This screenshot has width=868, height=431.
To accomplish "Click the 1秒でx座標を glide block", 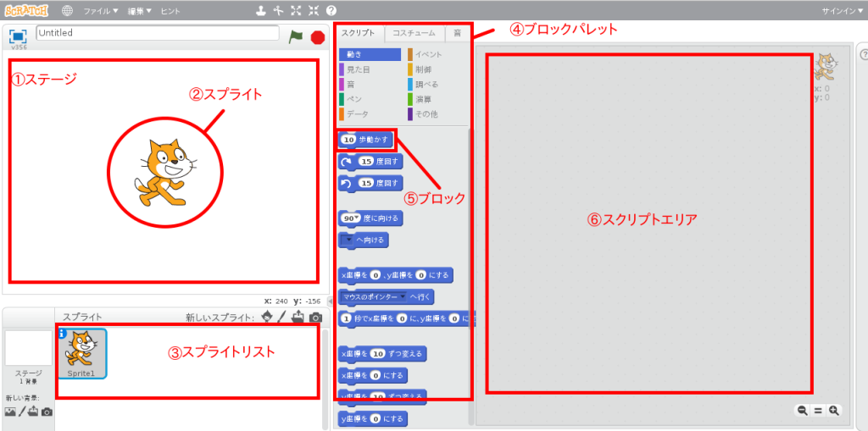I will 406,318.
